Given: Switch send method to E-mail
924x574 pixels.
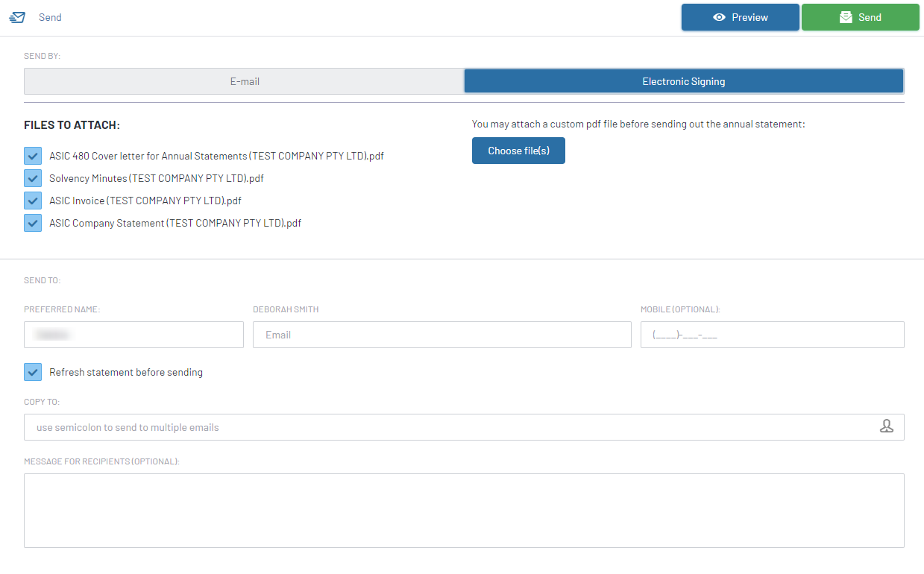Looking at the screenshot, I should [x=245, y=81].
